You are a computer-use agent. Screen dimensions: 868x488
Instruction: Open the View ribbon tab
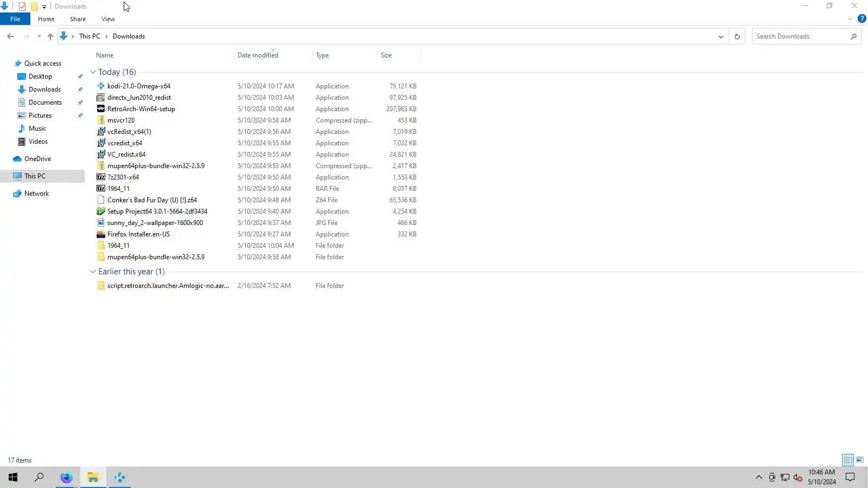click(x=108, y=19)
